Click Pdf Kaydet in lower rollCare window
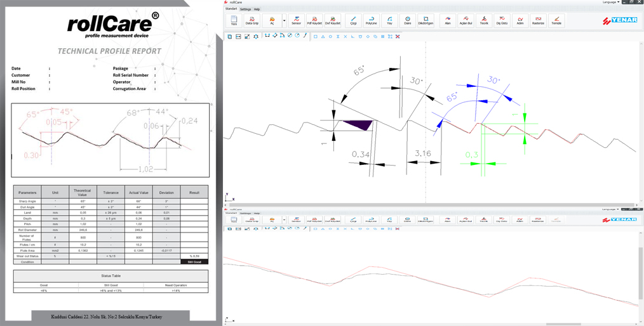 pos(314,220)
